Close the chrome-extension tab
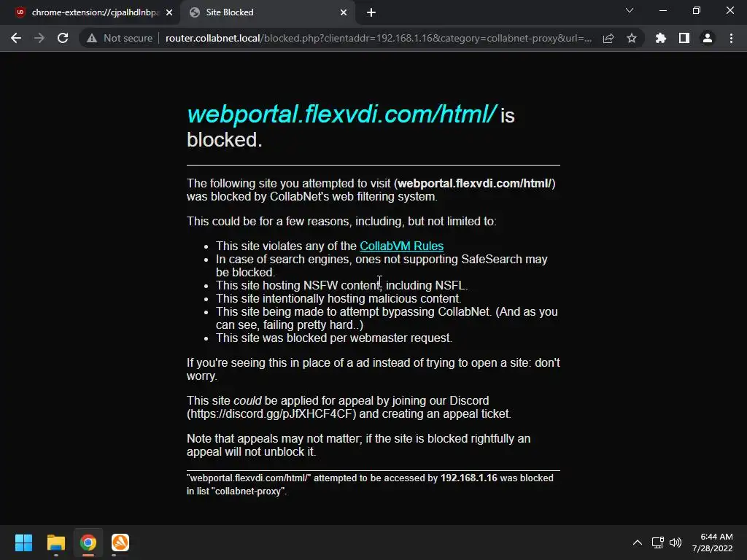 tap(169, 12)
